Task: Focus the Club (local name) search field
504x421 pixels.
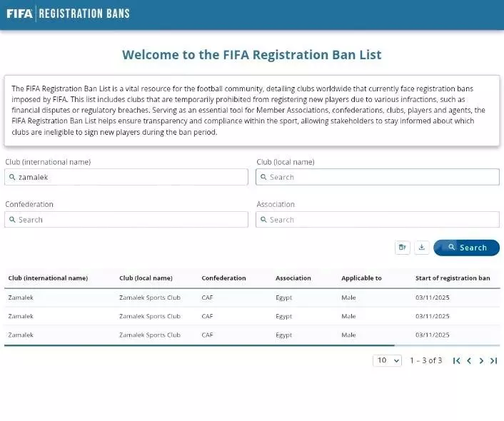Action: coord(378,177)
